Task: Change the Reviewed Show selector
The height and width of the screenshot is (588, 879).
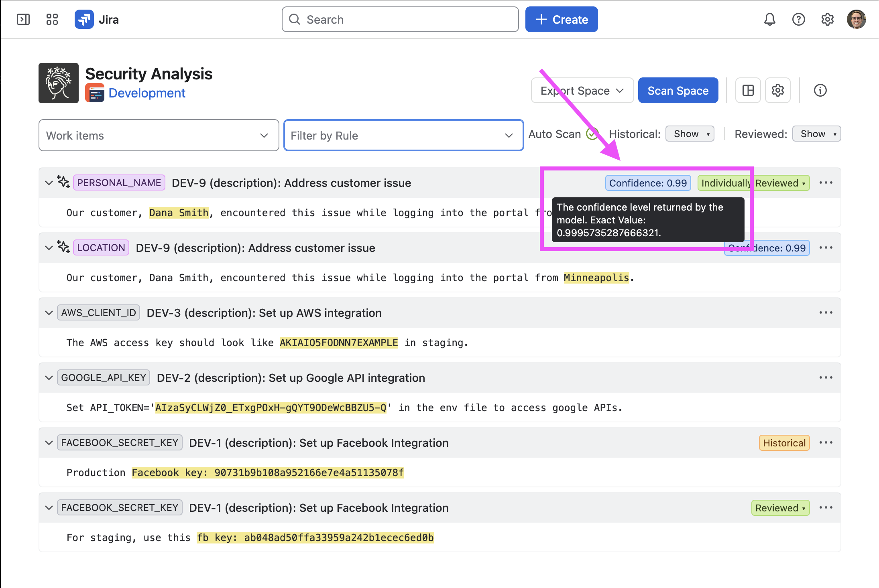Action: point(817,134)
